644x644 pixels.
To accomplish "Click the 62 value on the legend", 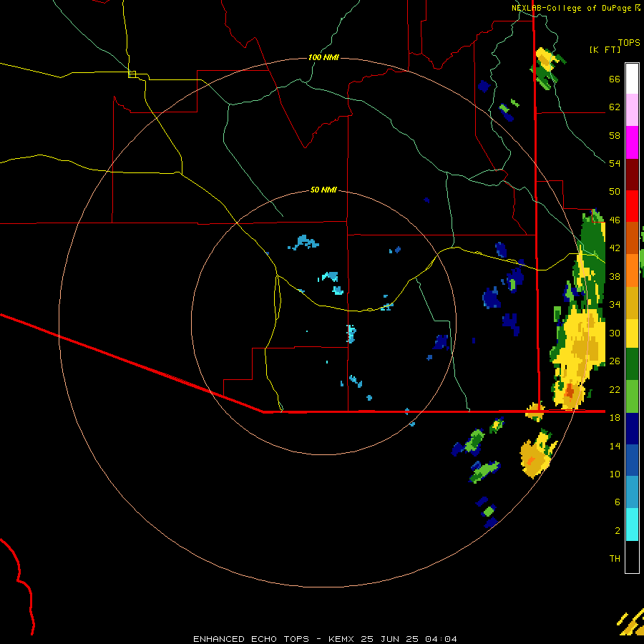I will (615, 107).
